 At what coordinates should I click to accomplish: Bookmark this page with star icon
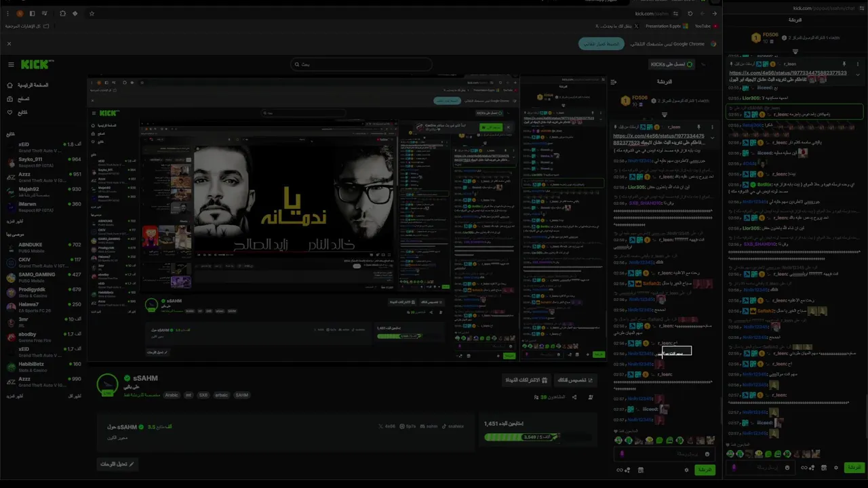tap(92, 14)
